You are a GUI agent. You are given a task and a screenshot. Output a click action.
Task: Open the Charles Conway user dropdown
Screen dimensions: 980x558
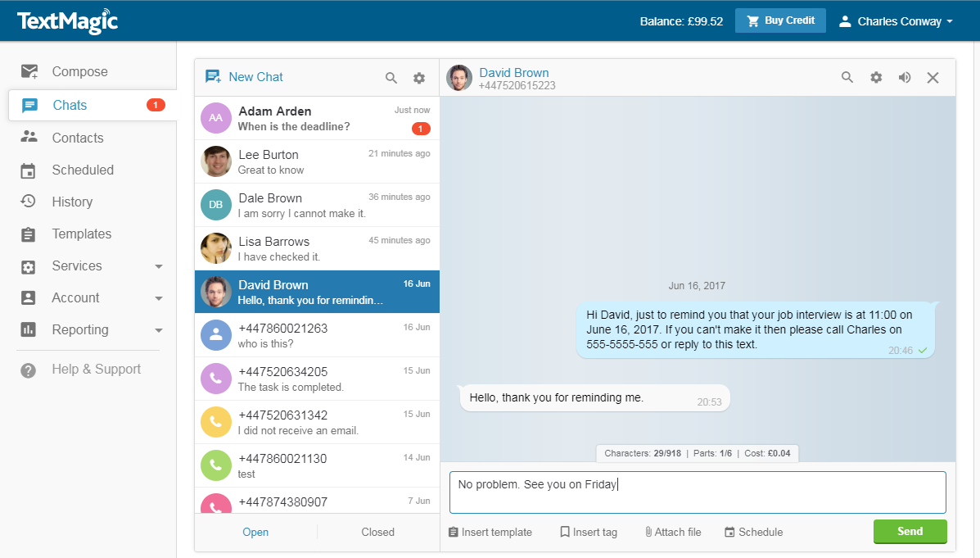tap(896, 21)
